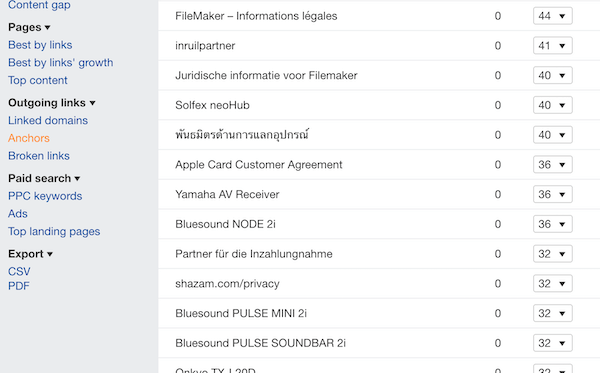Expand the 44 dropdown for FileMaker Informations légales
Image resolution: width=600 pixels, height=373 pixels.
[553, 16]
